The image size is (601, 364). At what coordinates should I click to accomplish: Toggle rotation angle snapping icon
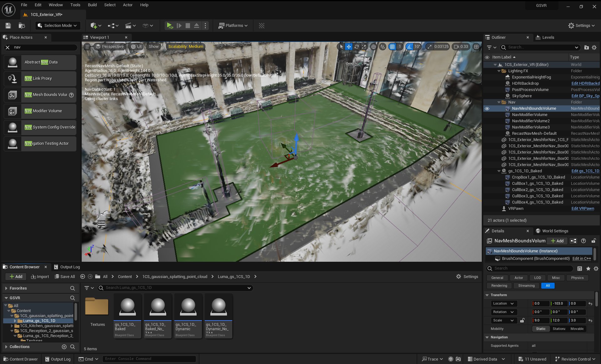coord(409,47)
